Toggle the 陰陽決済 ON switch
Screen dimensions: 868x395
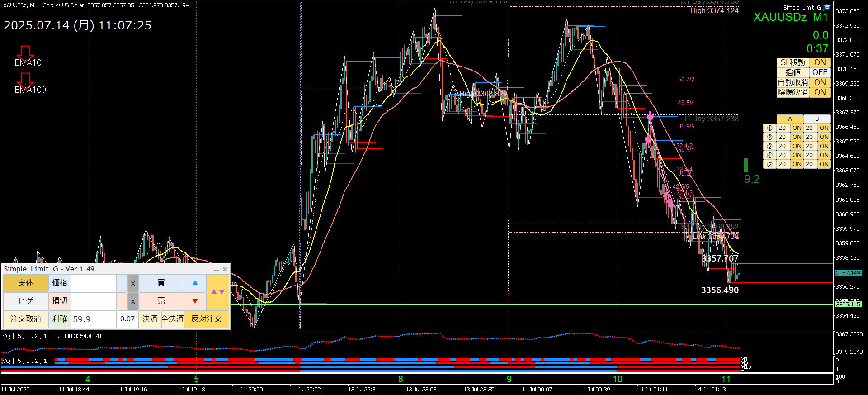pos(820,92)
